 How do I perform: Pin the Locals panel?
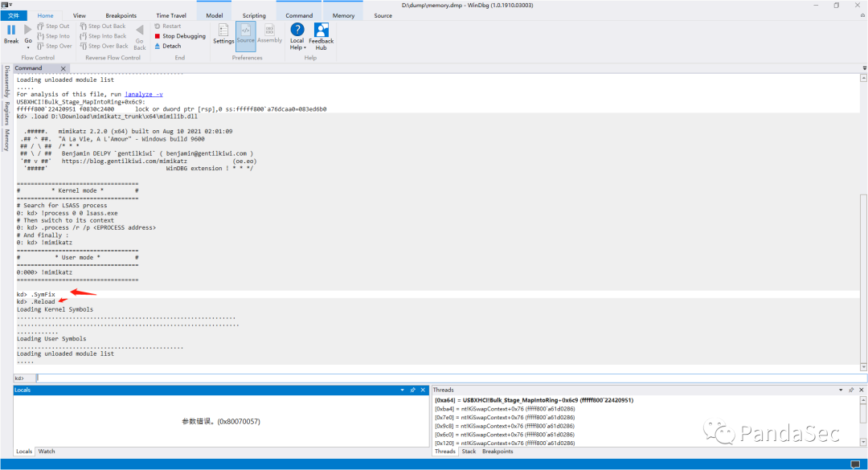pos(412,390)
